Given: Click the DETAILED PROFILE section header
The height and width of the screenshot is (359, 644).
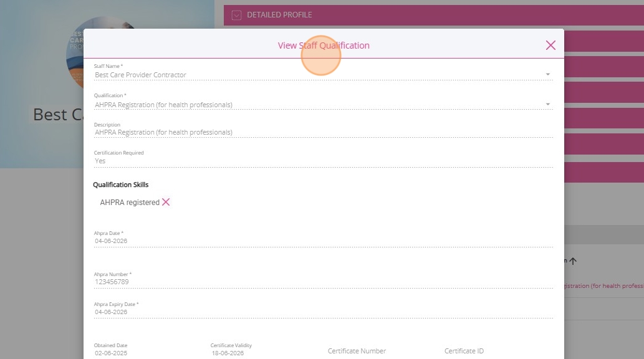Looking at the screenshot, I should 434,15.
